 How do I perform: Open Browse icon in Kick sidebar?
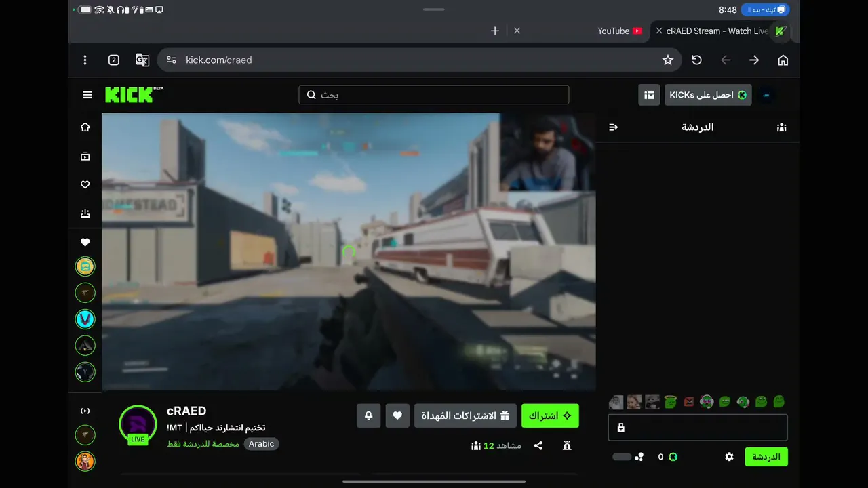85,156
